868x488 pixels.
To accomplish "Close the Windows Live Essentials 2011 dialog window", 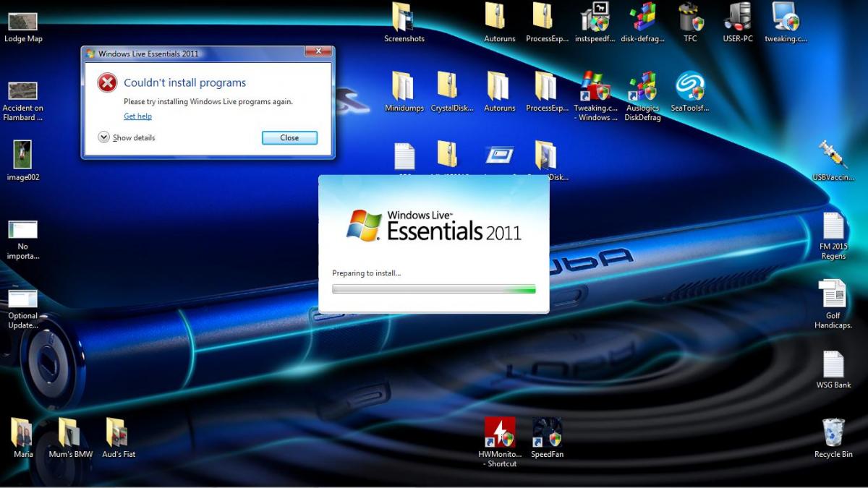I will click(318, 51).
